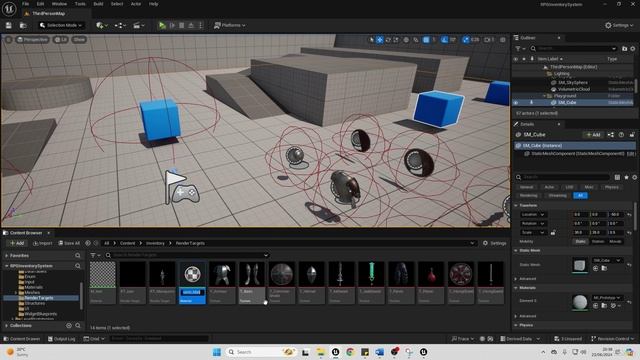The image size is (640, 360).
Task: Toggle rotation snapping in viewport
Action: point(444,40)
